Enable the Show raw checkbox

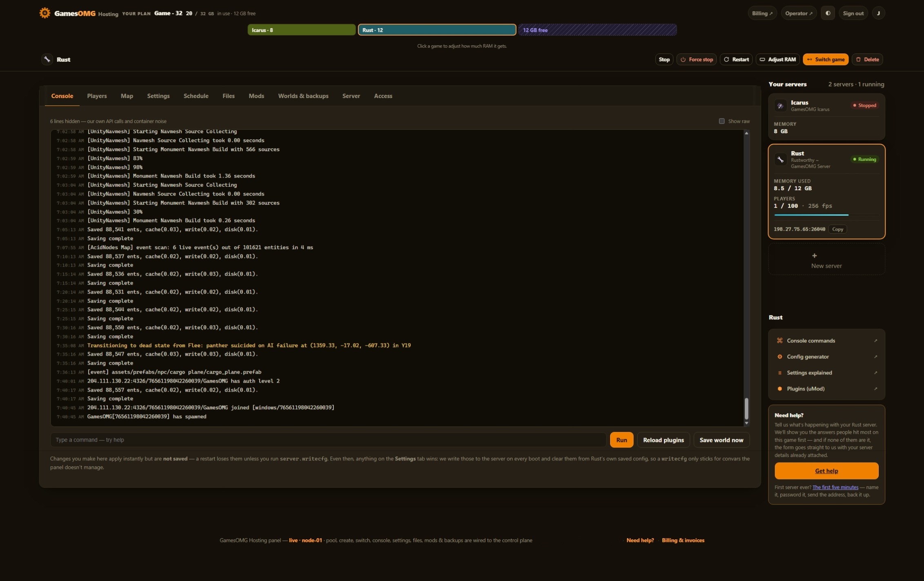click(x=722, y=121)
